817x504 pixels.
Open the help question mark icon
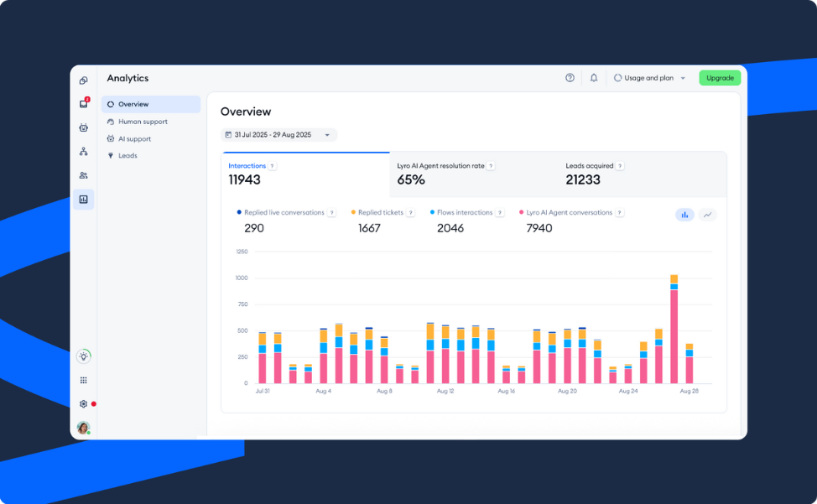point(570,78)
